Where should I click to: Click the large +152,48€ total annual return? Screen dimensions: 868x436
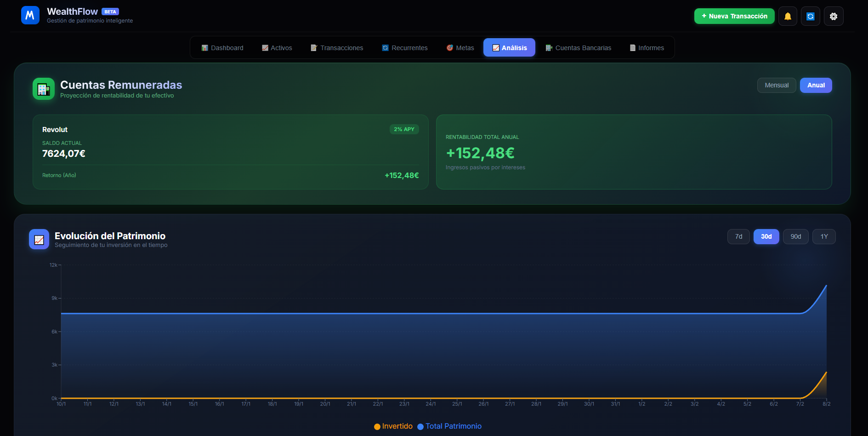tap(480, 153)
